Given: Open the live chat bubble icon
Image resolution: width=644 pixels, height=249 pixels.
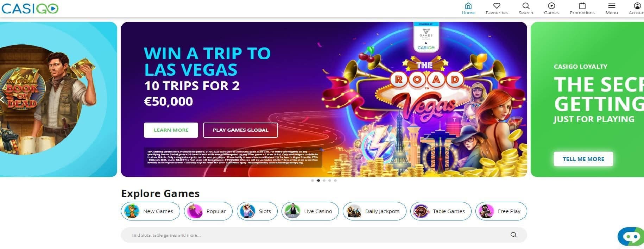Looking at the screenshot, I should pos(631,237).
